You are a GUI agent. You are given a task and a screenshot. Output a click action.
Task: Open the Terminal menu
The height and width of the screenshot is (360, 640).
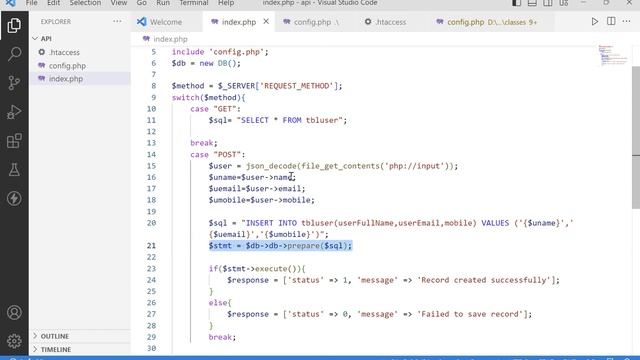194,3
